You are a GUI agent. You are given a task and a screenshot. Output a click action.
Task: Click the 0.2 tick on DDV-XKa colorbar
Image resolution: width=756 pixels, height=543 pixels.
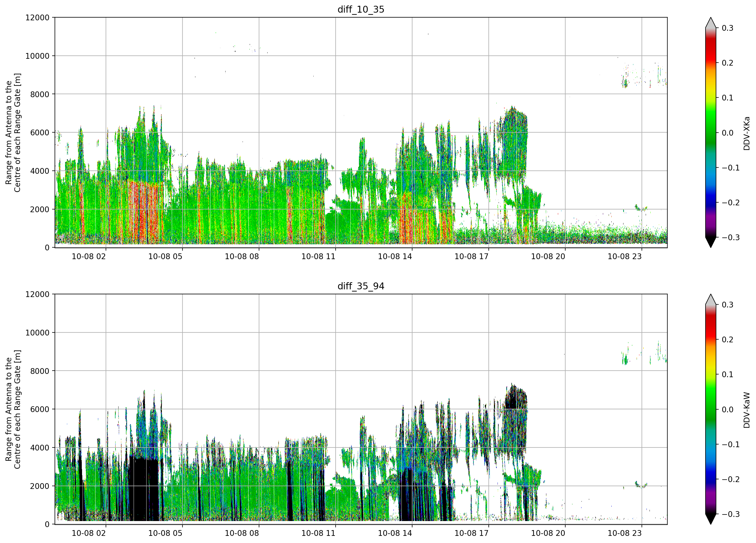coord(728,63)
